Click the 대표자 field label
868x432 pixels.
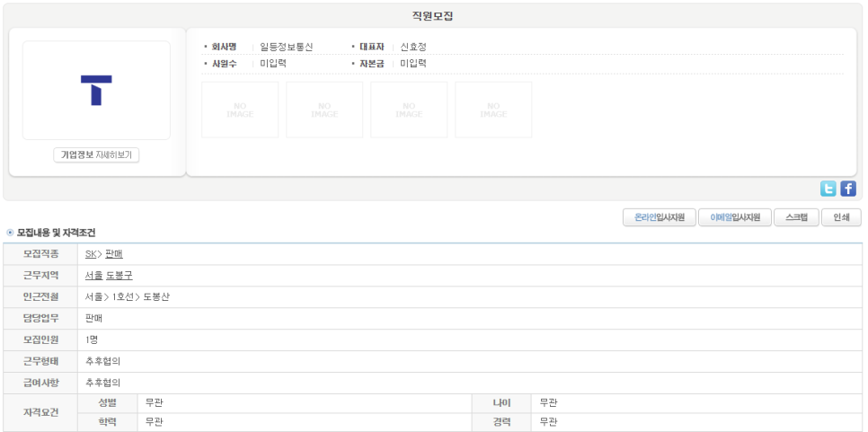tap(371, 47)
